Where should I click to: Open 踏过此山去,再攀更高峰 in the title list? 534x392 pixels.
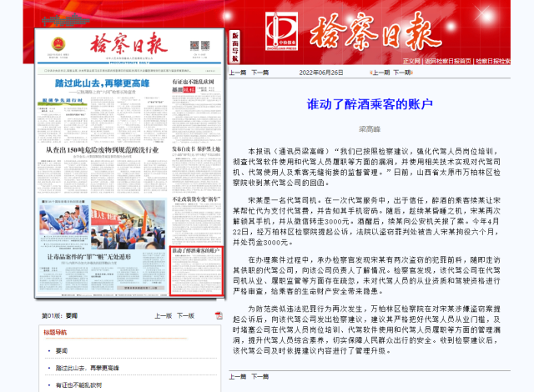(88, 368)
